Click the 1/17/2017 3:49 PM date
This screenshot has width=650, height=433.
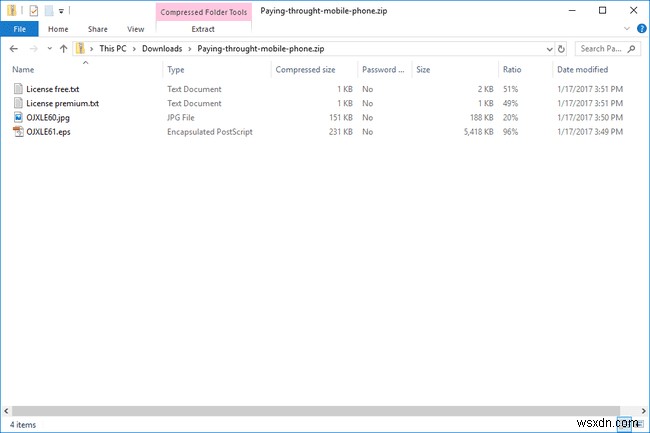590,132
